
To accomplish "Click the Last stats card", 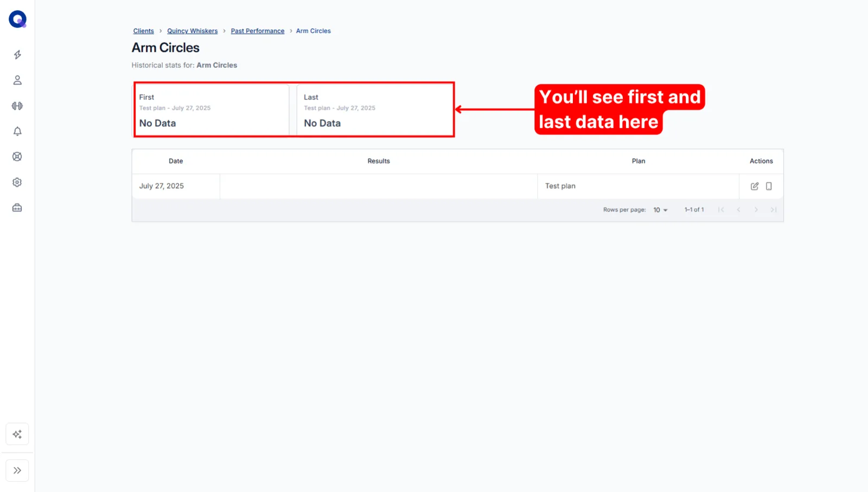I will [x=375, y=110].
